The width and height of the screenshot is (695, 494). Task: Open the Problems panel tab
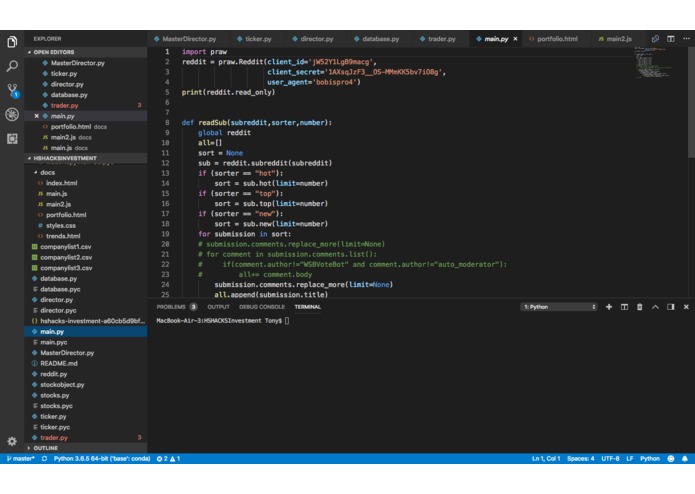pyautogui.click(x=176, y=307)
